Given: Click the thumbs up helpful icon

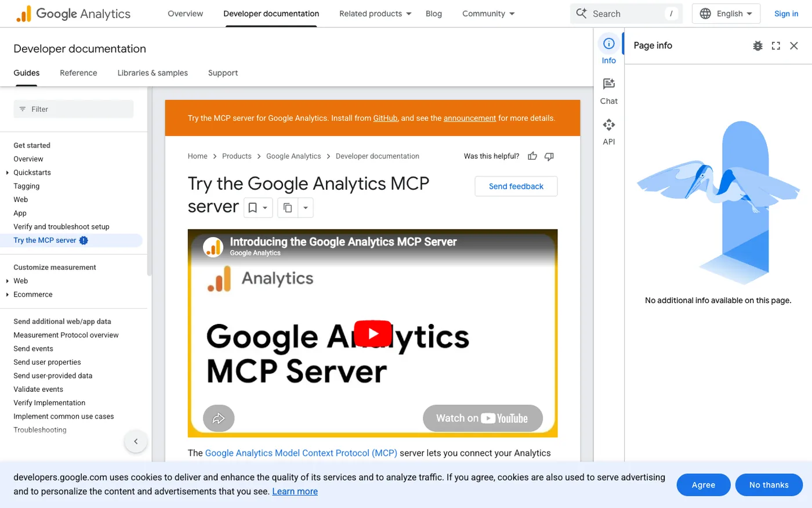Looking at the screenshot, I should [532, 156].
